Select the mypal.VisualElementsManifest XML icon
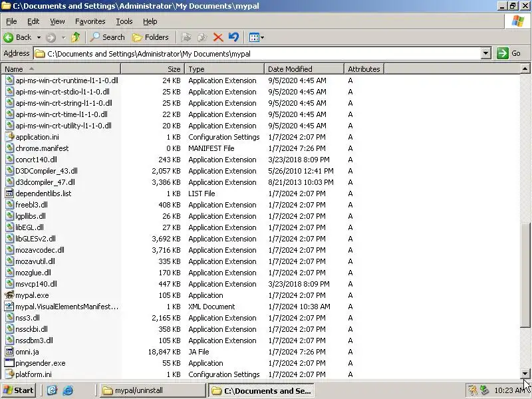Screen dimensions: 532x399 click(9, 307)
